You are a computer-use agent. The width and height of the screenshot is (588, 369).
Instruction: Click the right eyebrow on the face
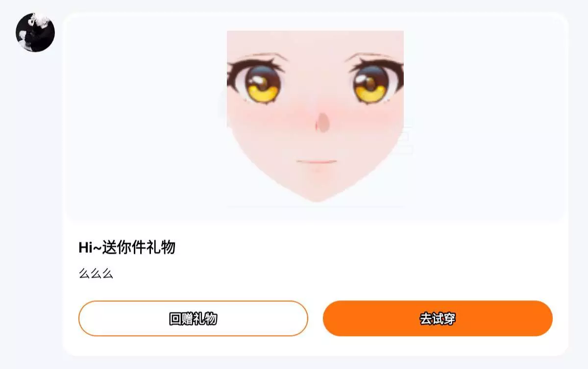point(373,55)
